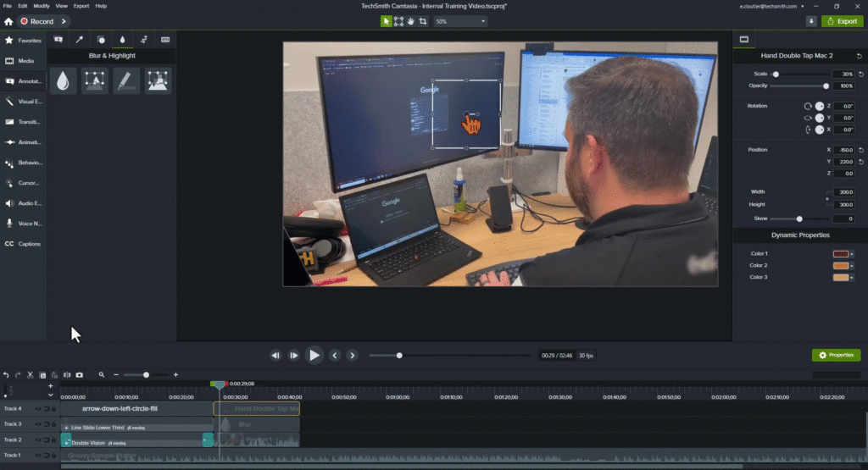Copy selected media on the timeline

[42, 375]
